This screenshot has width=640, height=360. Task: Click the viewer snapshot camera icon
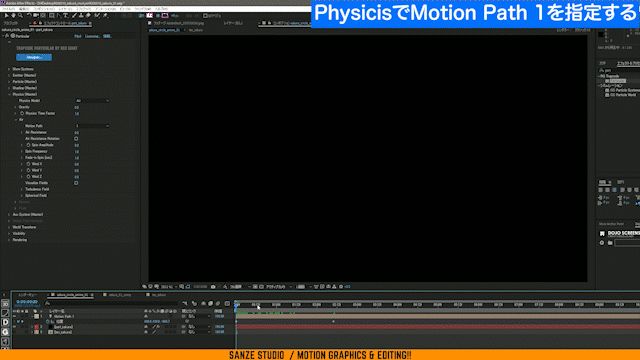pyautogui.click(x=213, y=287)
